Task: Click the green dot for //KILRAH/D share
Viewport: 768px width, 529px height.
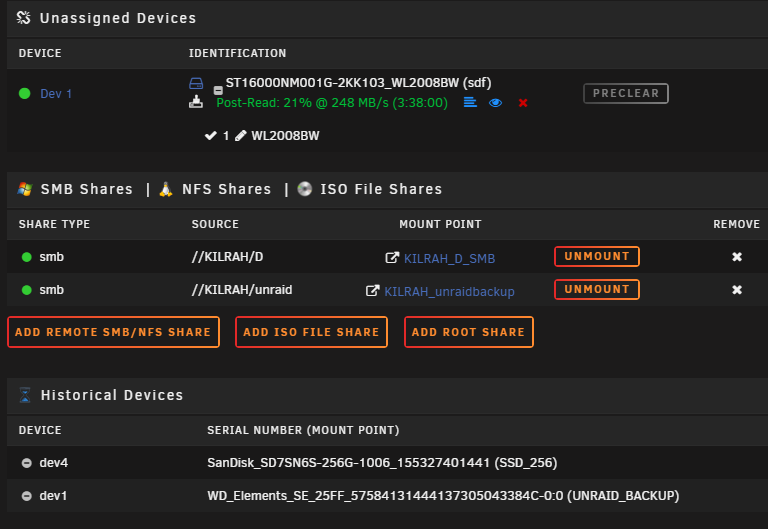Action: click(27, 257)
